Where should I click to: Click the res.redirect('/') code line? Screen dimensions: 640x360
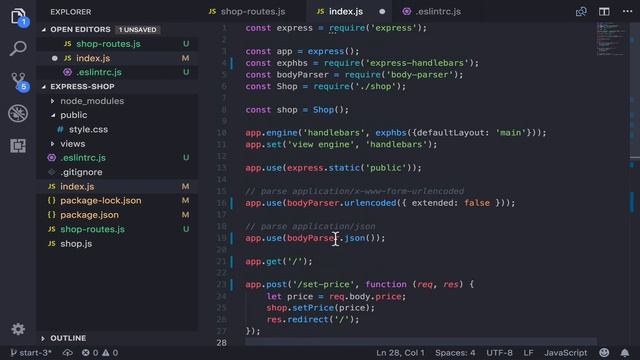[313, 320]
